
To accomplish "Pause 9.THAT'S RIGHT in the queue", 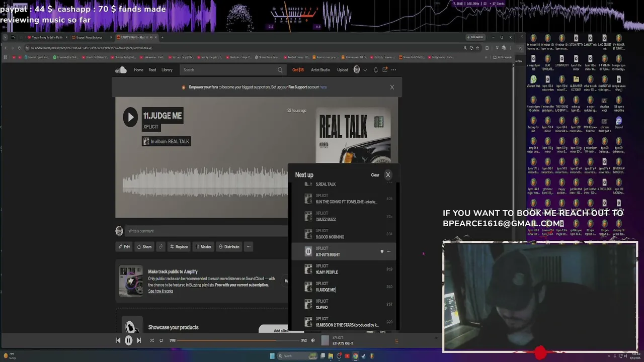I will tap(308, 251).
